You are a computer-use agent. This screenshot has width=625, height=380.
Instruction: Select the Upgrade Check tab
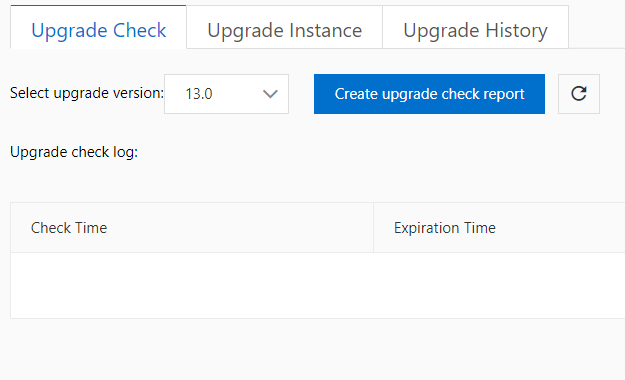(x=98, y=27)
